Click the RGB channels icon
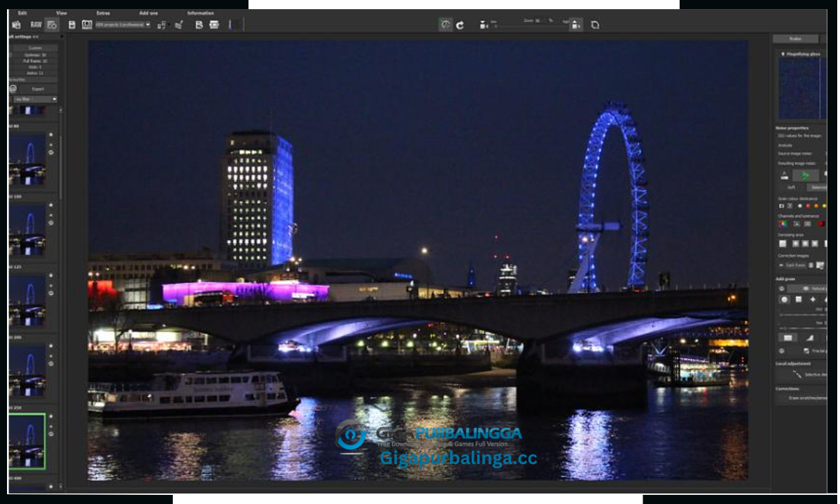This screenshot has width=840, height=504. click(x=782, y=223)
